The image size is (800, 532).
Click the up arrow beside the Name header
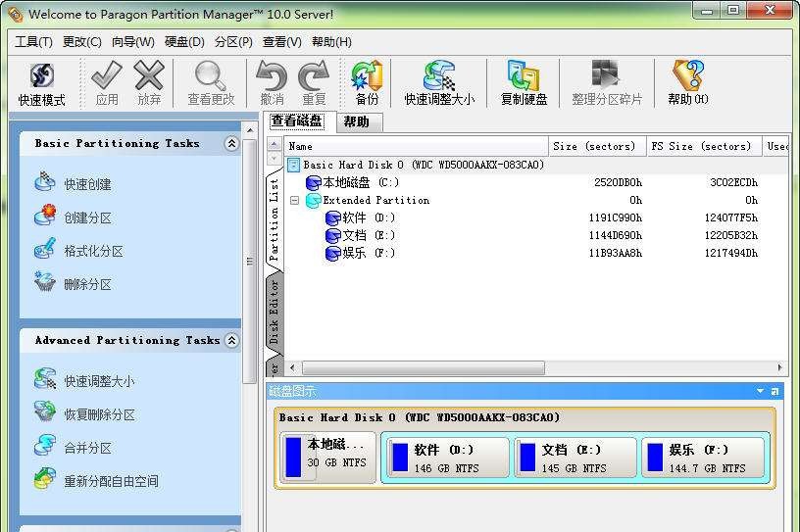275,144
